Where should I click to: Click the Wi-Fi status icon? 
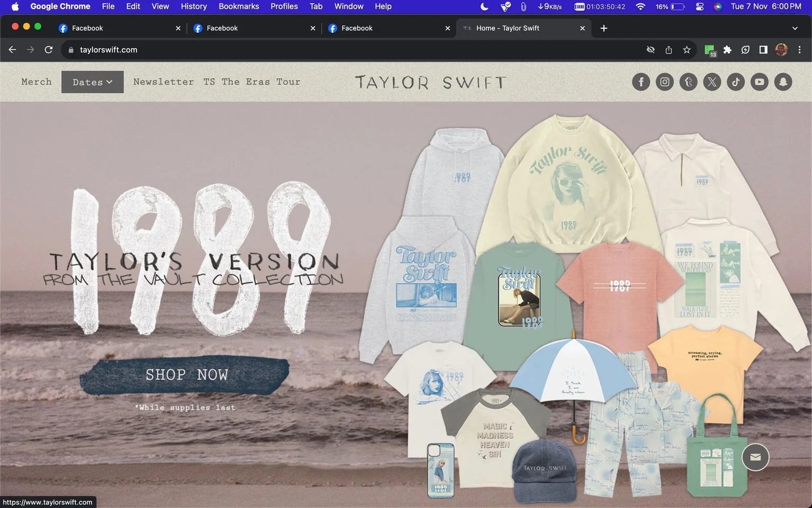[641, 6]
